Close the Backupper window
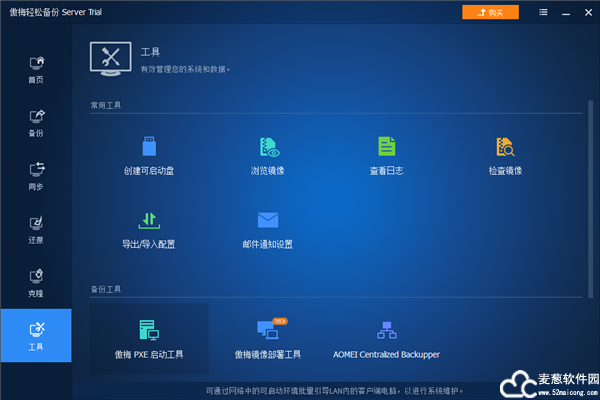600x400 pixels. pyautogui.click(x=586, y=12)
